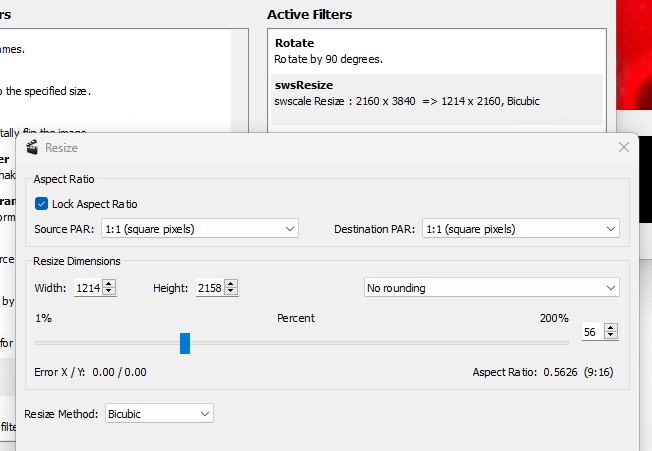Open the Source PAR dropdown

(199, 229)
